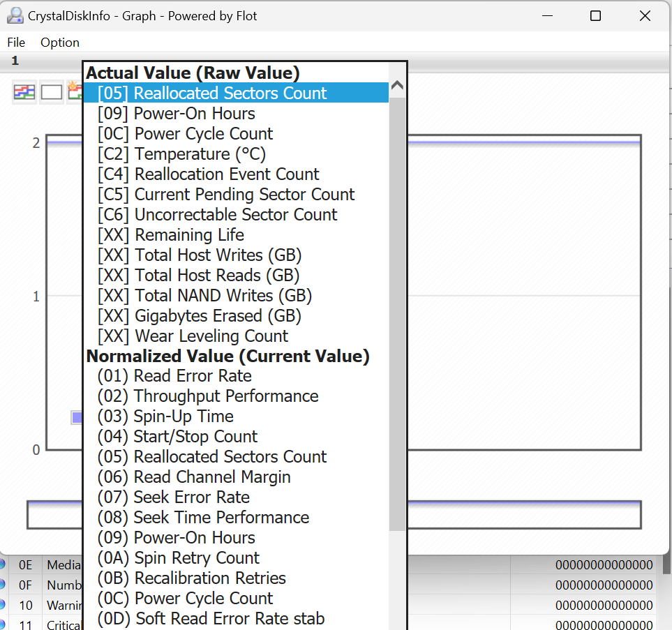Select (05) Reallocated Sectors Count normalized value
This screenshot has height=630, width=672.
(x=236, y=456)
